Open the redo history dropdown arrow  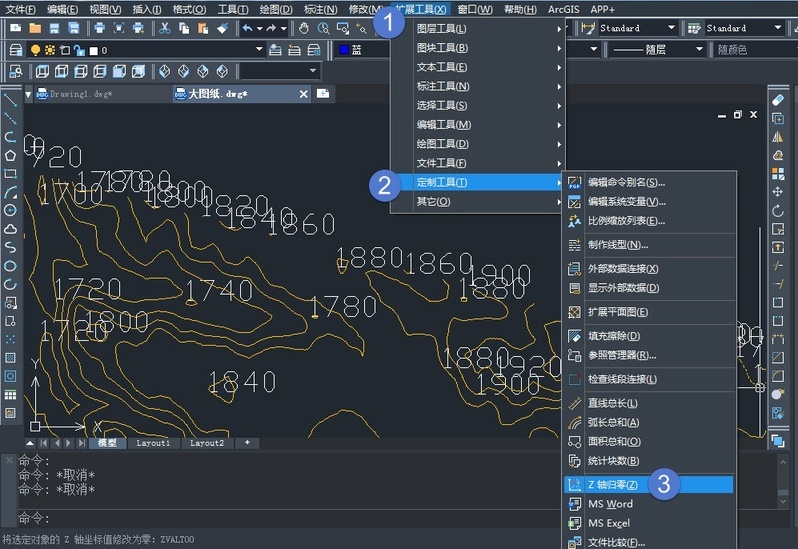[x=283, y=28]
